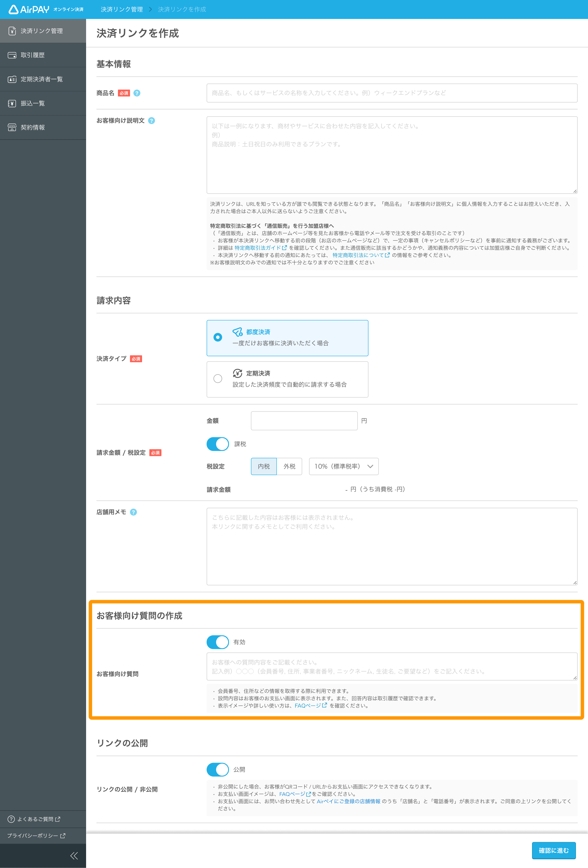
Task: Open the 10% tax rate dropdown
Action: (343, 466)
